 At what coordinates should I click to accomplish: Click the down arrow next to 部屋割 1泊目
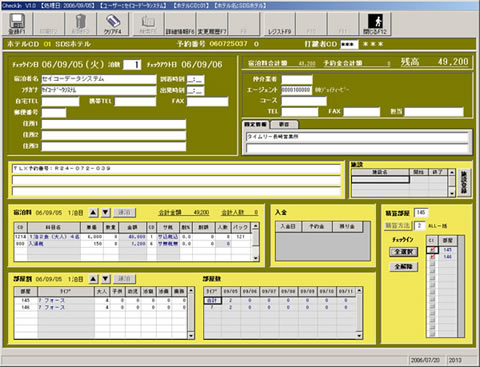pos(106,279)
